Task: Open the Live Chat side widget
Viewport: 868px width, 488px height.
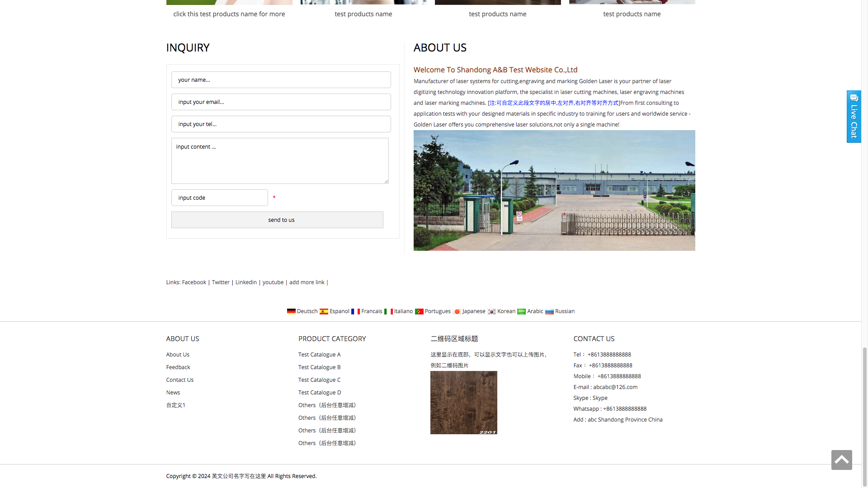Action: [x=854, y=117]
